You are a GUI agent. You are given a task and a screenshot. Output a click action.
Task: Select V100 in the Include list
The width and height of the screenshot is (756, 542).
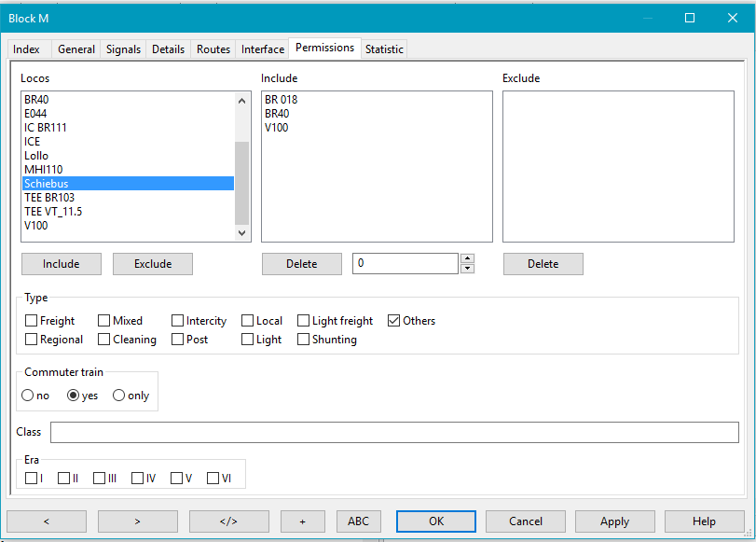tap(277, 128)
